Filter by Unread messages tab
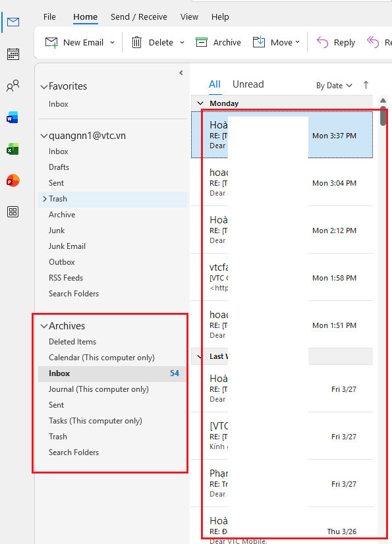Screen dimensions: 392x544 pos(248,84)
